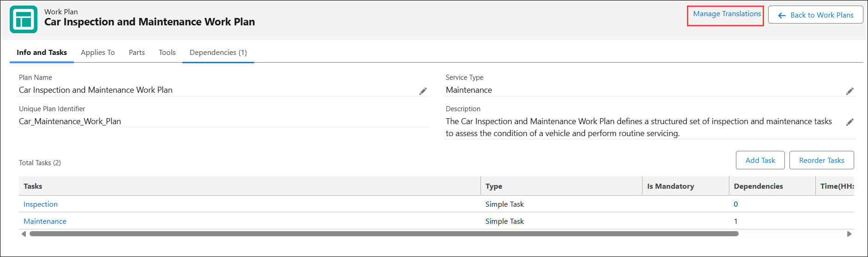
Task: Open Manage Translations
Action: (727, 14)
